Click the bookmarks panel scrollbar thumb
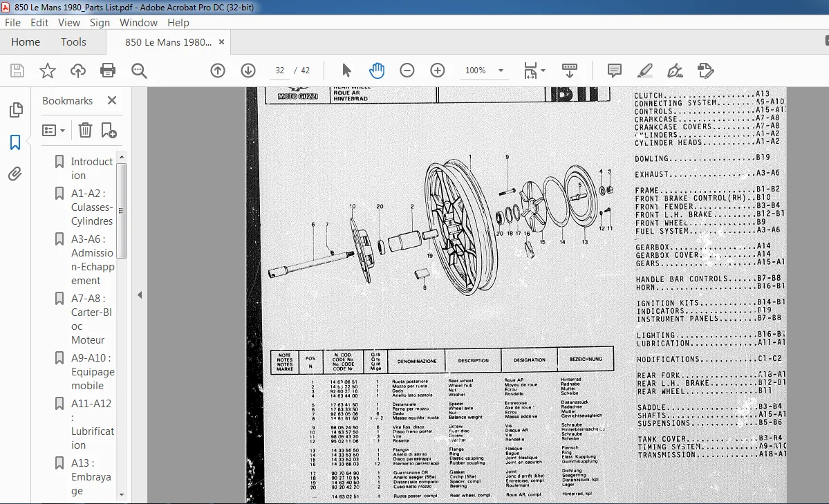This screenshot has width=829, height=504. [x=122, y=210]
